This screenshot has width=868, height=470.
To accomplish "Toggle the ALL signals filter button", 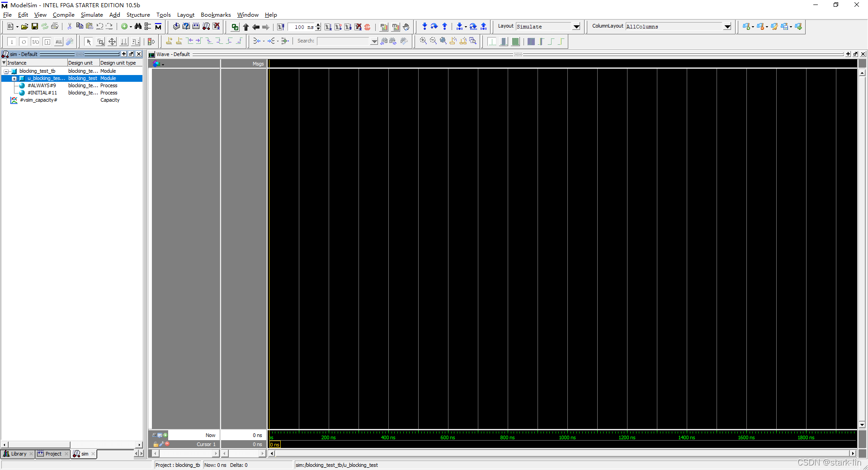I will coord(59,42).
